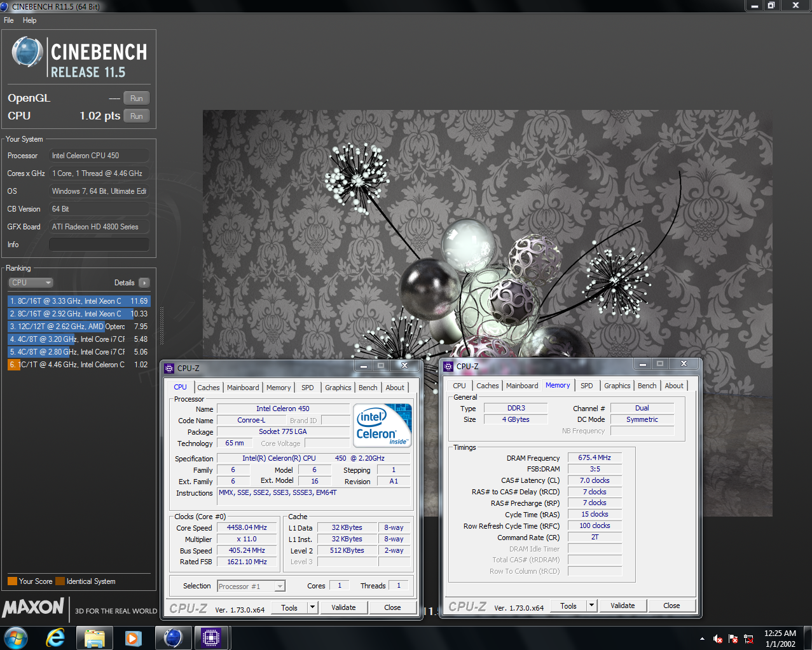Image resolution: width=812 pixels, height=650 pixels.
Task: Click Close in left CPU-Z window
Action: click(x=392, y=607)
